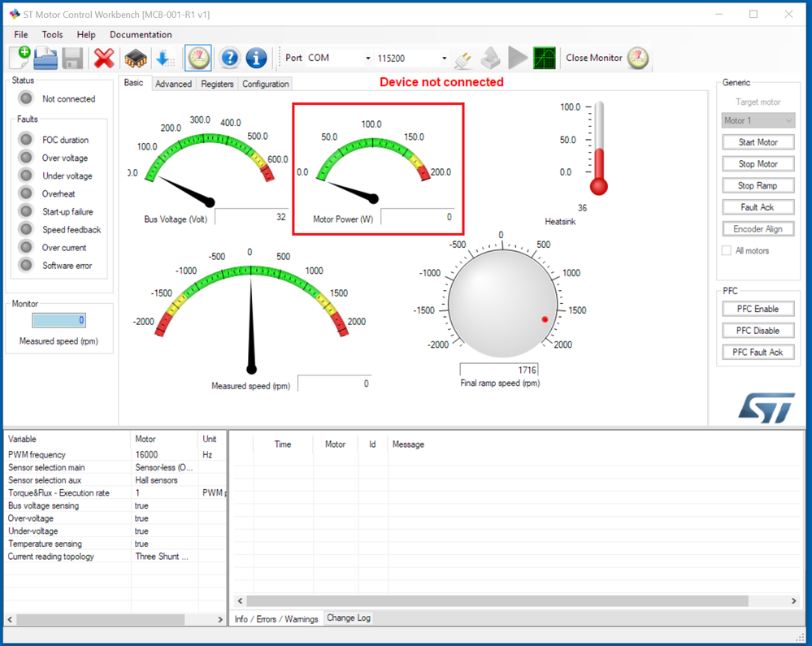
Task: Select the PWM frequency row
Action: coord(115,454)
